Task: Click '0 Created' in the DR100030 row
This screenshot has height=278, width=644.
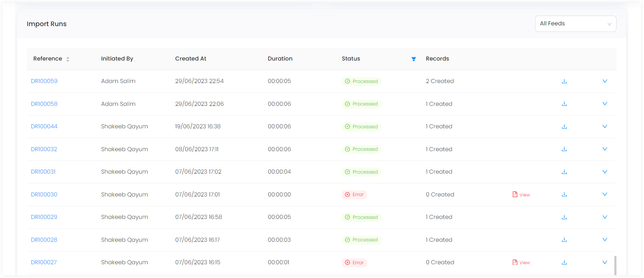Action: pyautogui.click(x=440, y=194)
